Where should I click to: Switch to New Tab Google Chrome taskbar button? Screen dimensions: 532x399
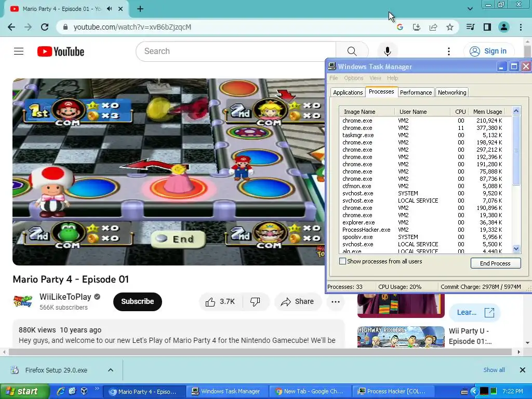click(310, 392)
